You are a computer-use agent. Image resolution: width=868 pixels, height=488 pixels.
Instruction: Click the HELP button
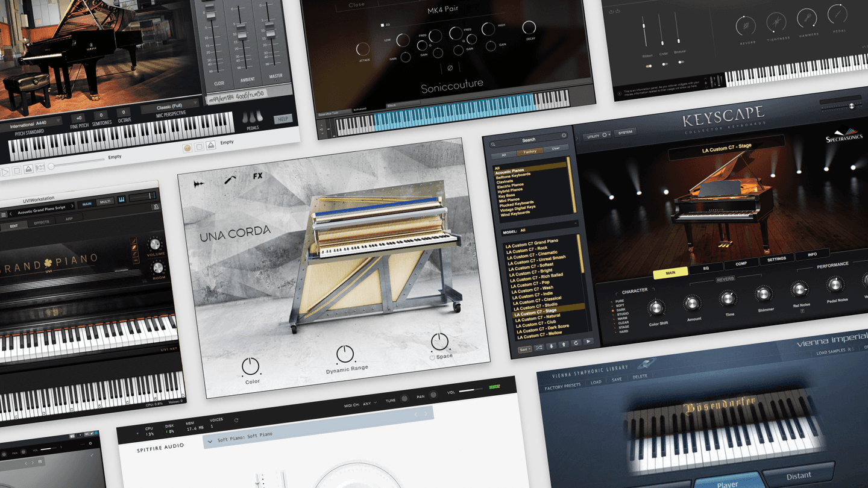pyautogui.click(x=283, y=119)
